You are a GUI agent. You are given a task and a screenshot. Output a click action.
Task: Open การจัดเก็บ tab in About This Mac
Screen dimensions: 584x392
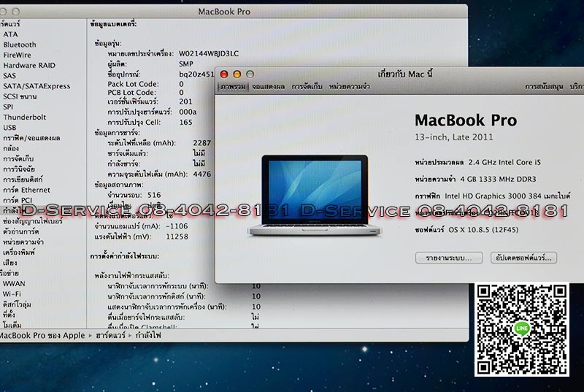pos(307,87)
